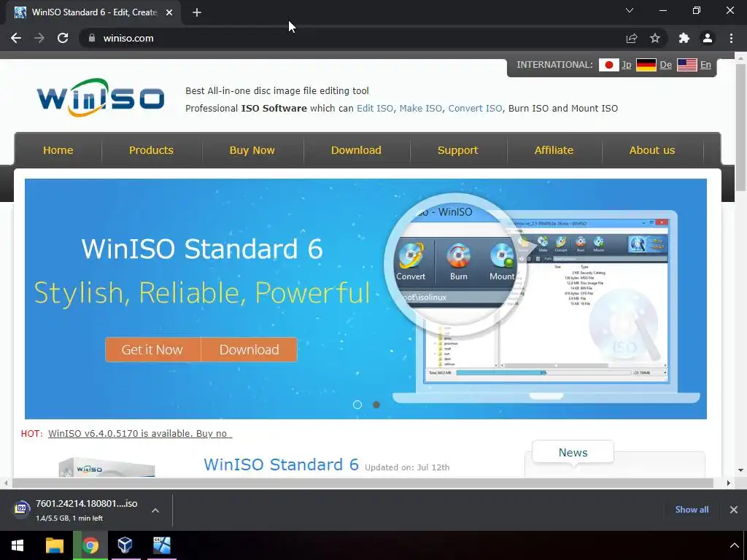Click the Convert icon in banner image
The image size is (747, 560).
pyautogui.click(x=411, y=262)
